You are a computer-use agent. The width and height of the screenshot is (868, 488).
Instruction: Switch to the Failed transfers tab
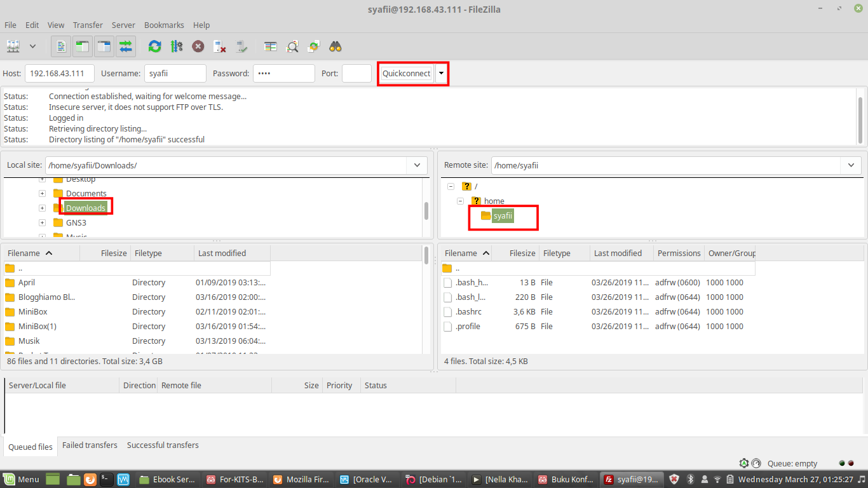(x=90, y=445)
